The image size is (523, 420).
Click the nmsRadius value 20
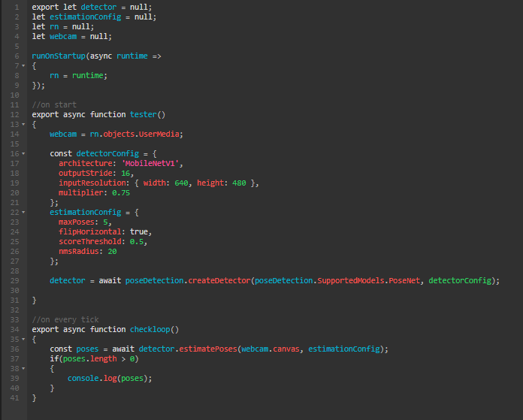tap(113, 251)
